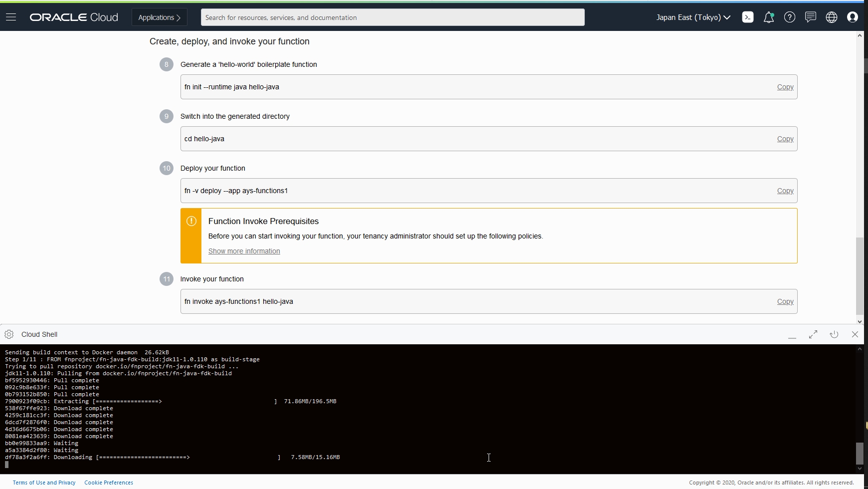The height and width of the screenshot is (489, 868).
Task: Click the Oracle Cloud logo
Action: point(74,17)
